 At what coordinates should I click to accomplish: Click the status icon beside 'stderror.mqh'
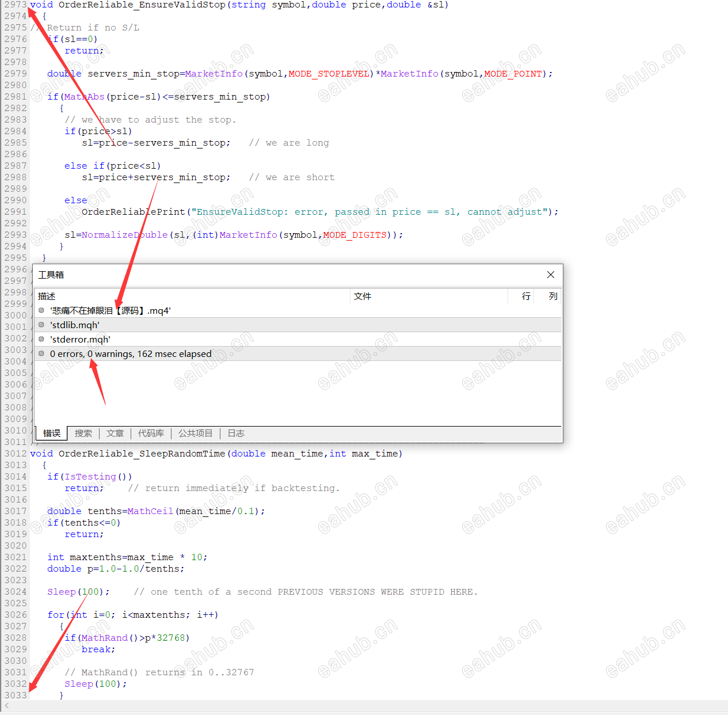[41, 339]
